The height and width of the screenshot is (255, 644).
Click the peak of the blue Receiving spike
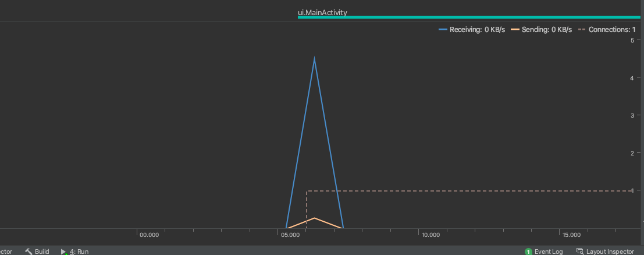pyautogui.click(x=315, y=58)
